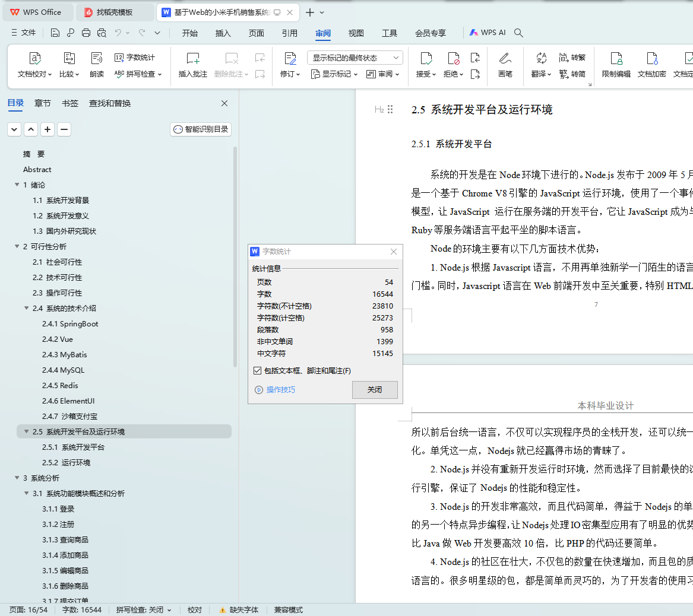This screenshot has height=616, width=693.
Task: Click 缺失字体 warning in status bar
Action: click(239, 610)
